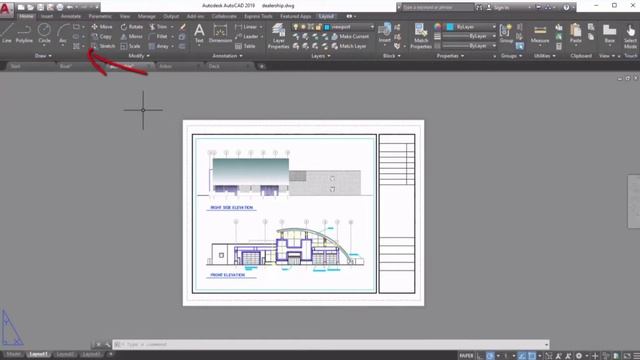Click the Erase tool icon

coord(182,27)
